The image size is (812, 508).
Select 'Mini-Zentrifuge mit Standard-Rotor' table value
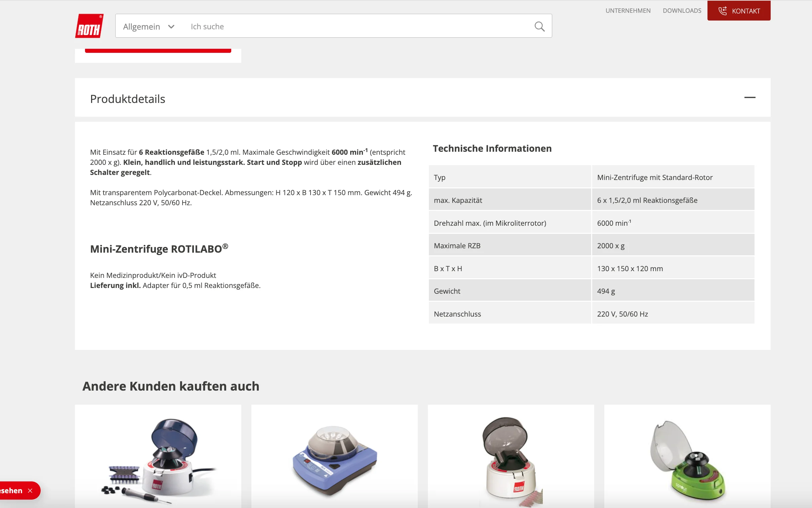[x=655, y=177]
